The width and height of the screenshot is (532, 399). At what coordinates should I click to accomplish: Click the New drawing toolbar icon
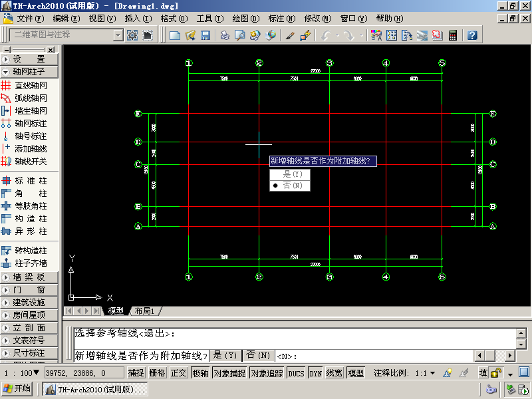pos(175,35)
